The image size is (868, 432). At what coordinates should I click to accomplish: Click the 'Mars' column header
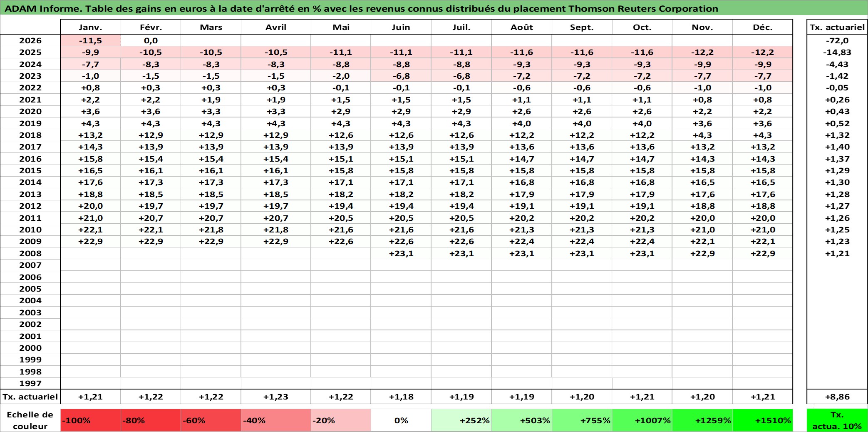point(211,27)
